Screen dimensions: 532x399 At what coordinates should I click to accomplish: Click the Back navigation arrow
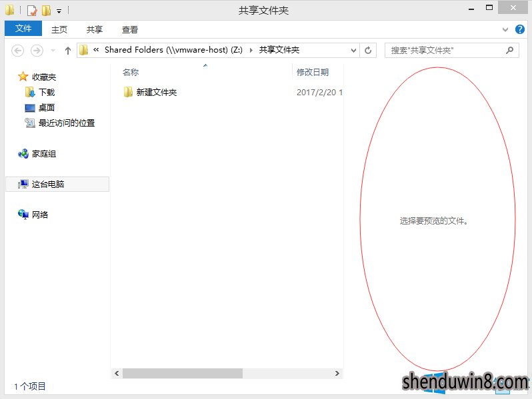17,51
